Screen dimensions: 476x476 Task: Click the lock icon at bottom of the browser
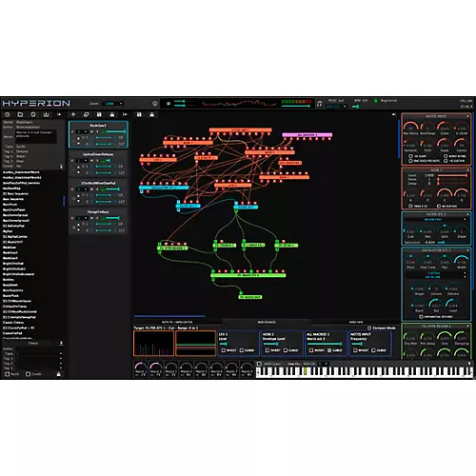[x=59, y=374]
